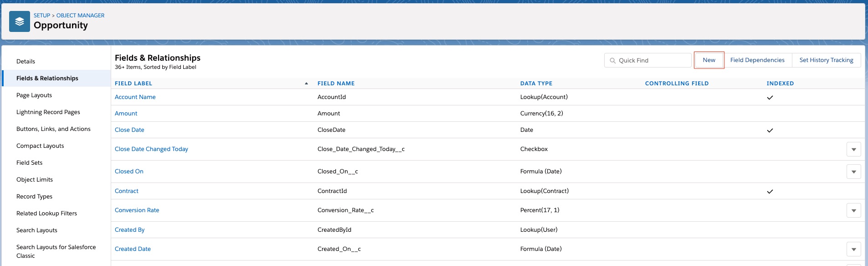This screenshot has height=266, width=868.
Task: Click the Opportunity object stack icon
Action: point(20,21)
